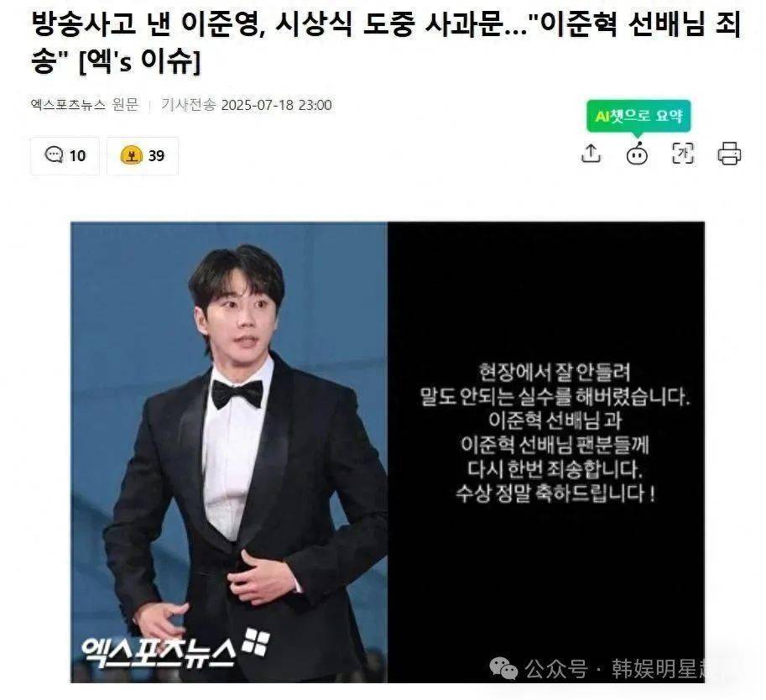Click the green AI챗으로 요약 tooltip
This screenshot has width=766, height=700.
pos(638,116)
